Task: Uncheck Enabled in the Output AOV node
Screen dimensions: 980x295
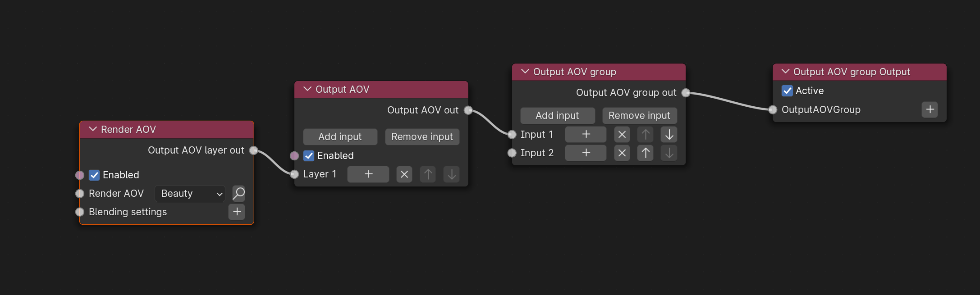Action: 309,156
